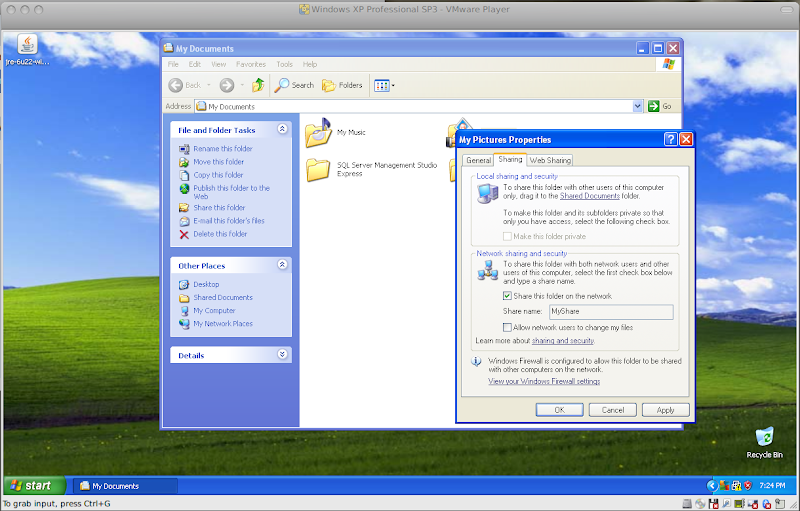Open the Recycle Bin desktop icon
The width and height of the screenshot is (800, 511).
764,439
